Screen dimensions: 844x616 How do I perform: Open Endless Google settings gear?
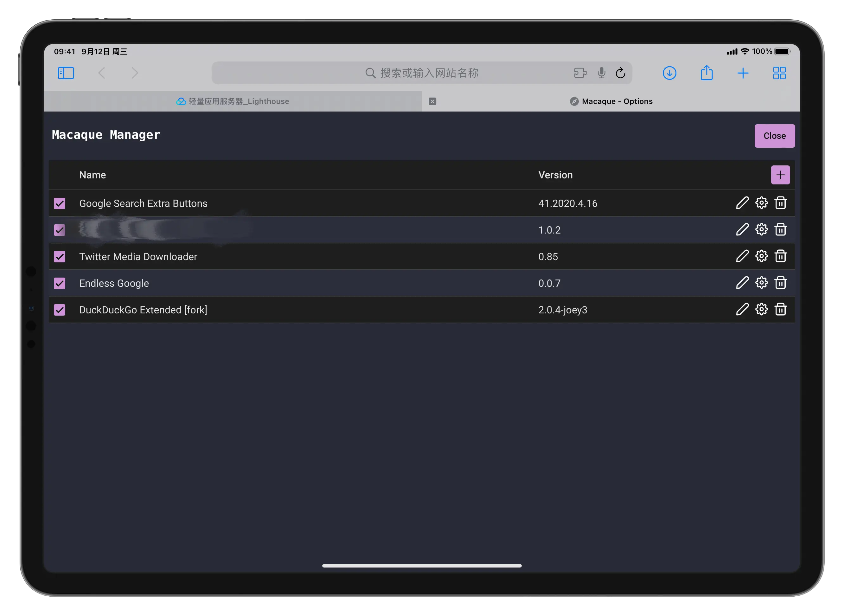tap(761, 283)
